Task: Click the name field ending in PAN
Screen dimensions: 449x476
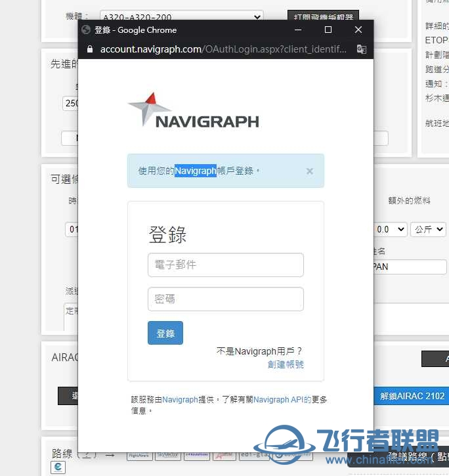Action: tap(410, 267)
